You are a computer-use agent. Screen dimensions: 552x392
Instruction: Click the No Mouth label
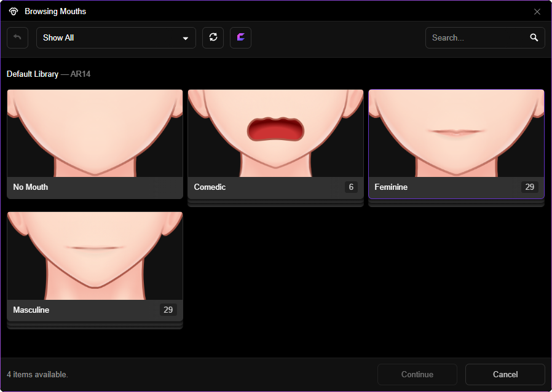point(31,187)
